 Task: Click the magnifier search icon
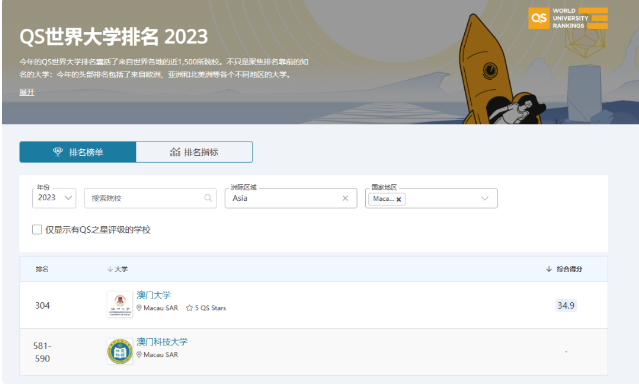(x=208, y=198)
